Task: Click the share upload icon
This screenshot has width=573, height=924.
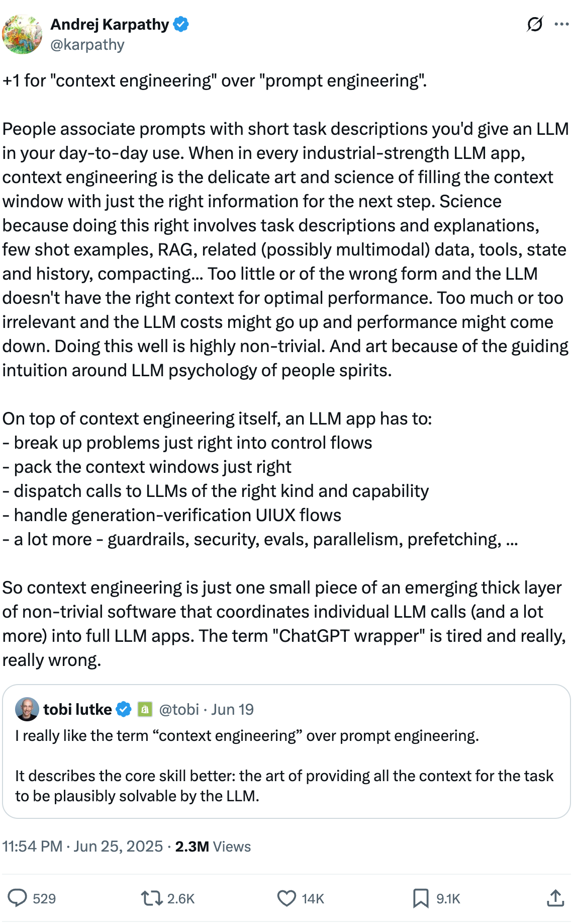Action: pos(555,898)
